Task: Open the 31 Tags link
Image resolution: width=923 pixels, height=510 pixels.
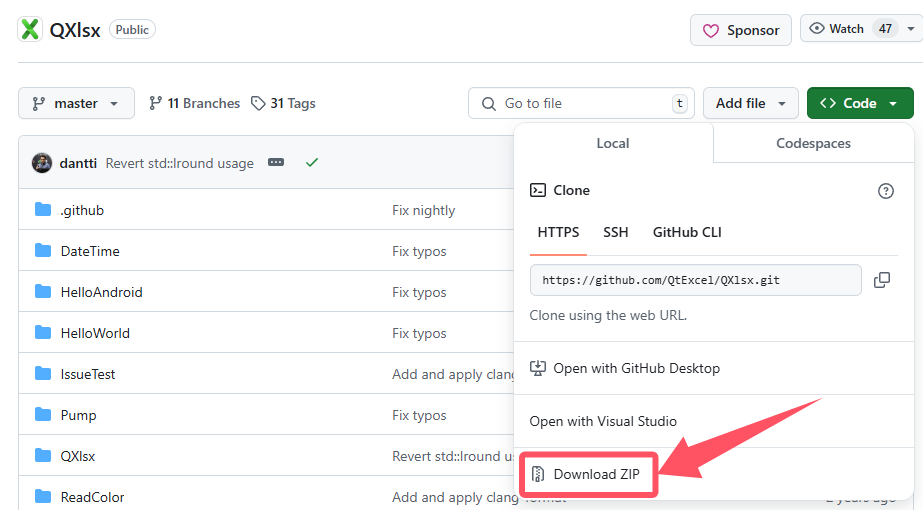Action: pos(283,104)
